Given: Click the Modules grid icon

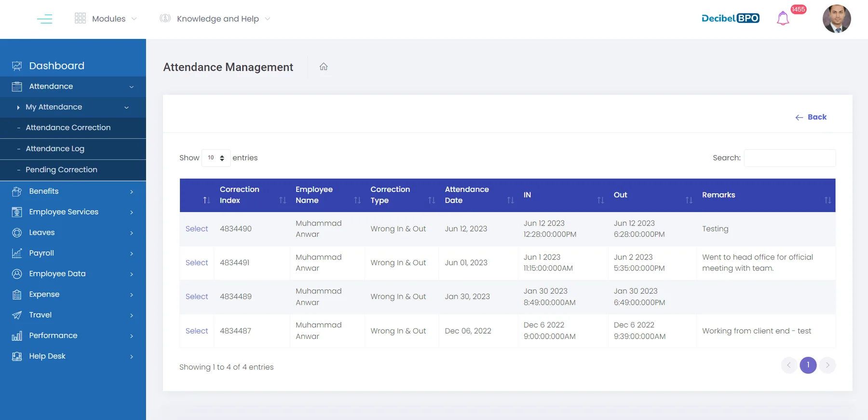Looking at the screenshot, I should [81, 18].
